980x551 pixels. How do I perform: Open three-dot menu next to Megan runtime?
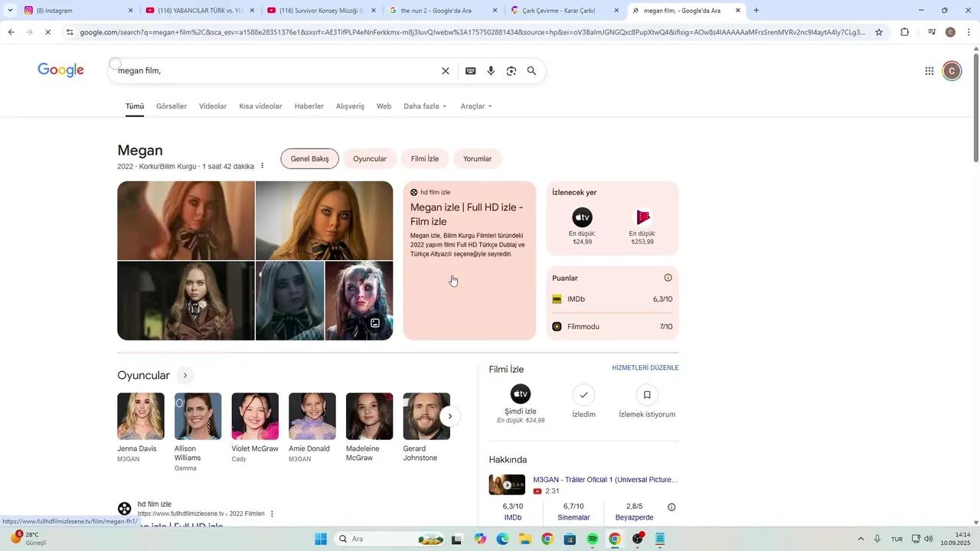tap(263, 166)
